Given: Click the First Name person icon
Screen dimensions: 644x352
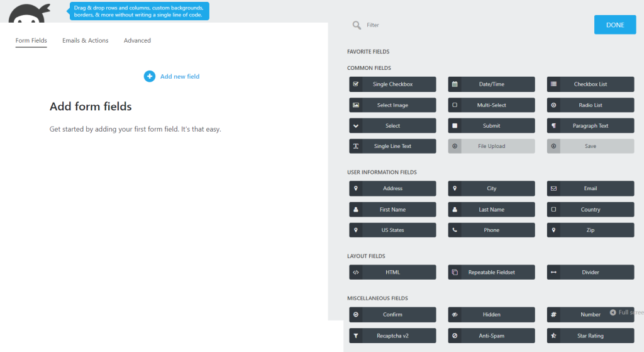Looking at the screenshot, I should coord(356,209).
